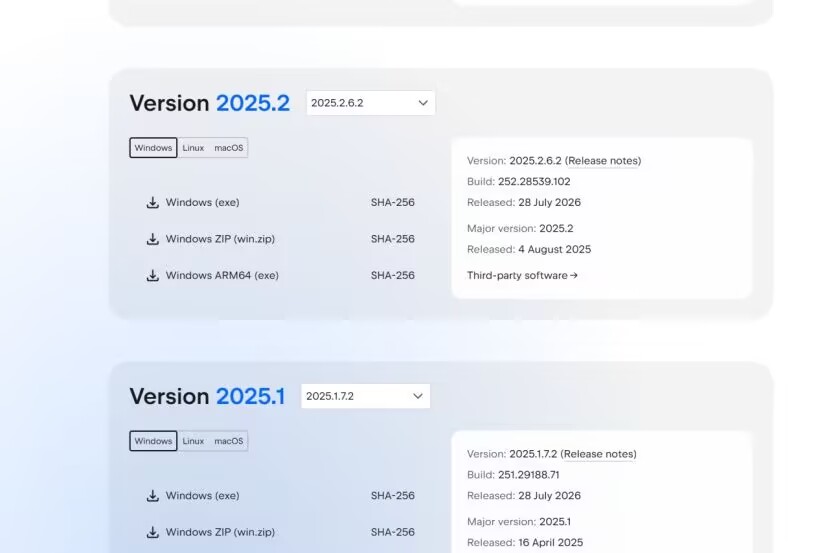Select Windows tab in Version 2025.1

pos(153,441)
